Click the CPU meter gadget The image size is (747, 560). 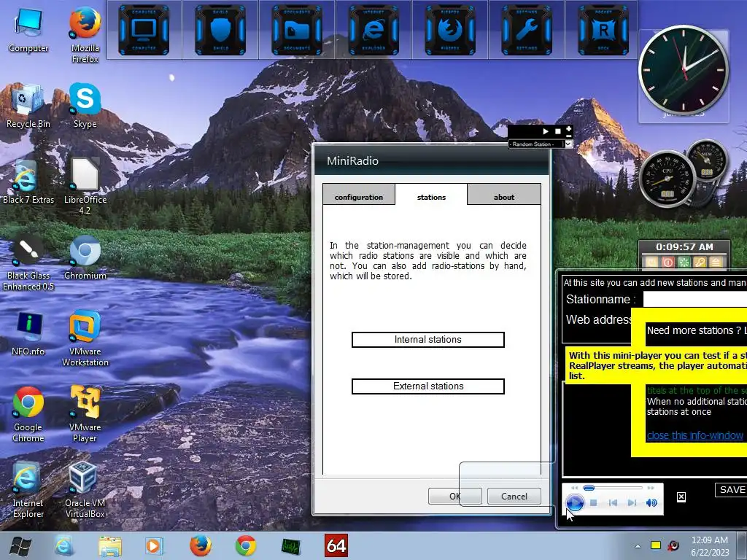[x=667, y=179]
